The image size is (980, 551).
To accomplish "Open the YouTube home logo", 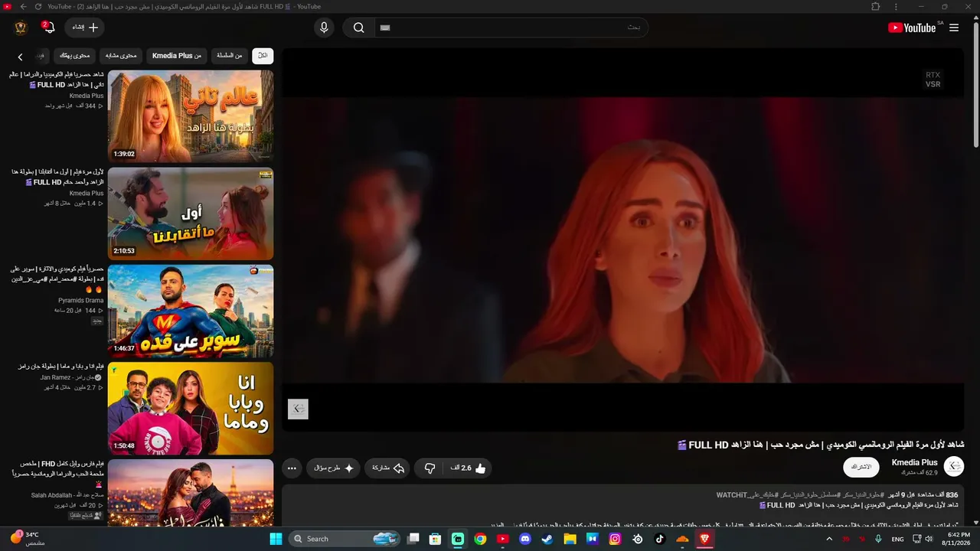I will pos(912,28).
